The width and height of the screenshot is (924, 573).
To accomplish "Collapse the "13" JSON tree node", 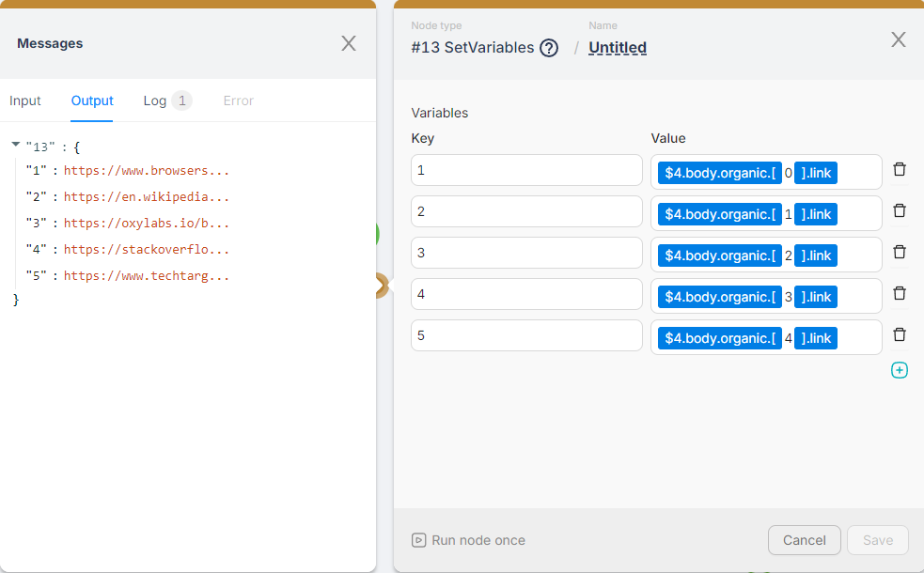I will [13, 146].
